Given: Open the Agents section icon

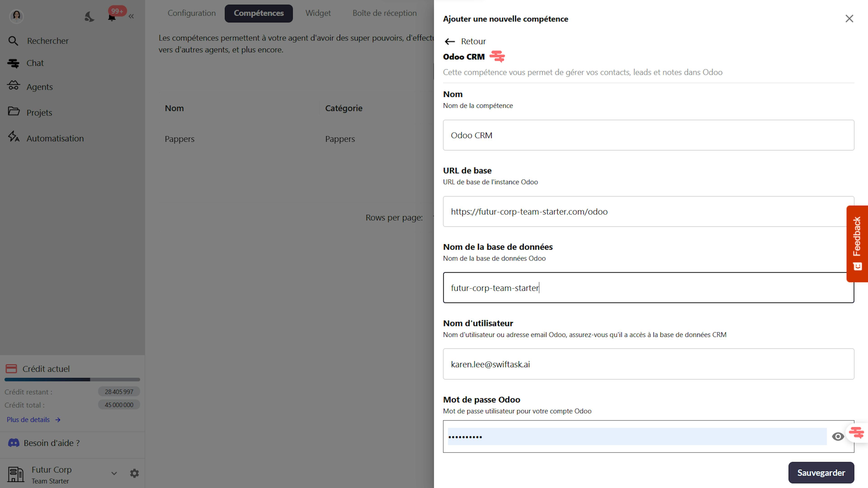Looking at the screenshot, I should pos(14,87).
